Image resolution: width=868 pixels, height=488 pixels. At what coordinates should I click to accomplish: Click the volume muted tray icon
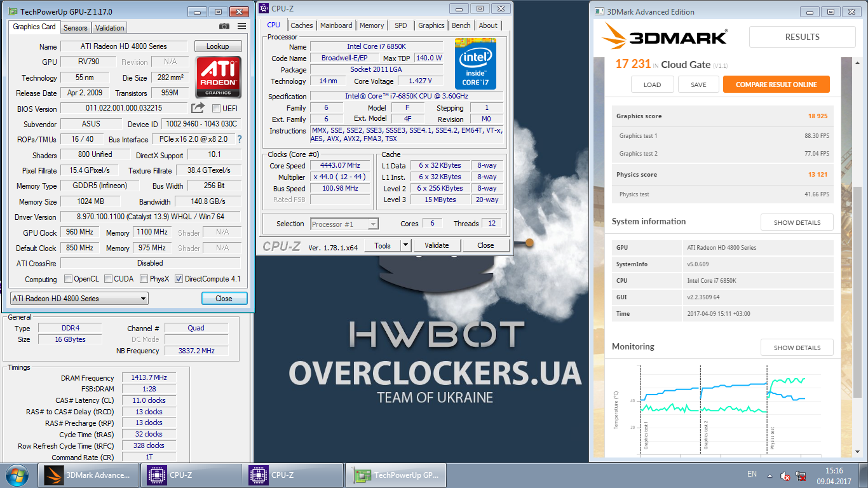tap(785, 475)
